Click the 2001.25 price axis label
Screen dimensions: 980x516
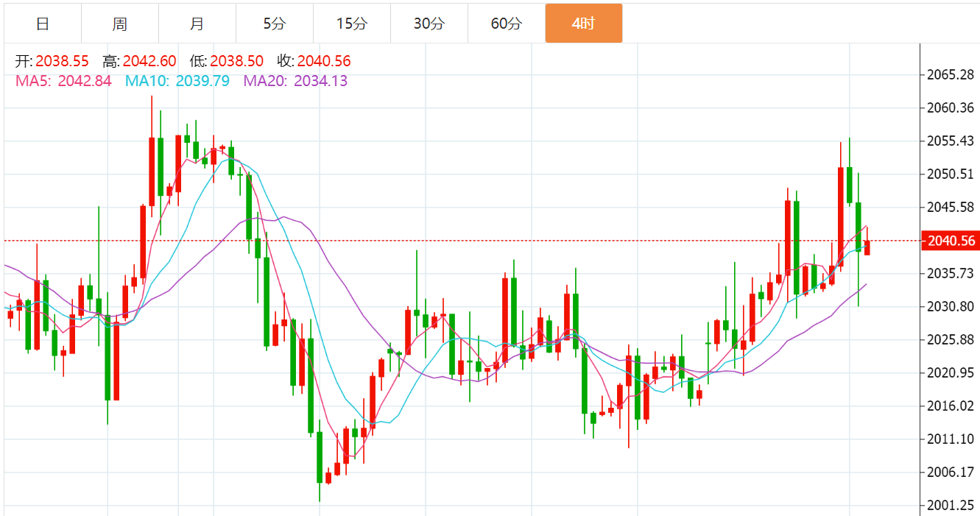951,506
